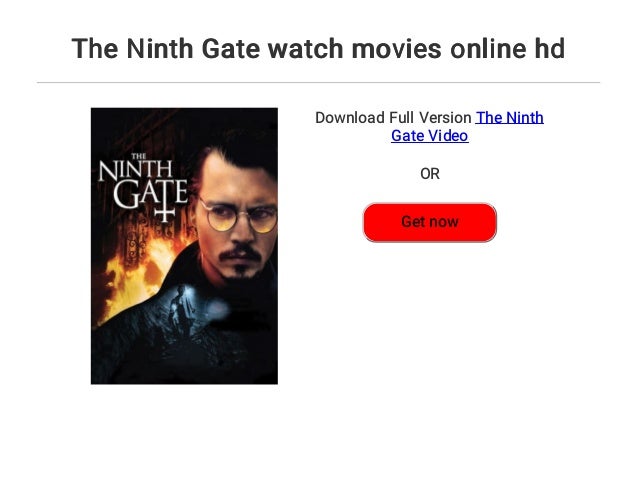Click the word 'movies' in the heading

[x=396, y=48]
